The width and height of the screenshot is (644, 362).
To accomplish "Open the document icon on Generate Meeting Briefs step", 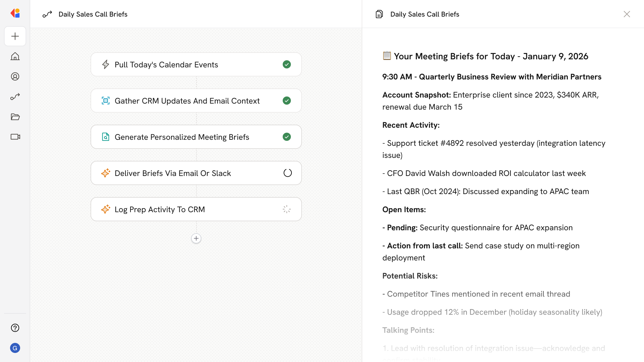I will tap(106, 137).
